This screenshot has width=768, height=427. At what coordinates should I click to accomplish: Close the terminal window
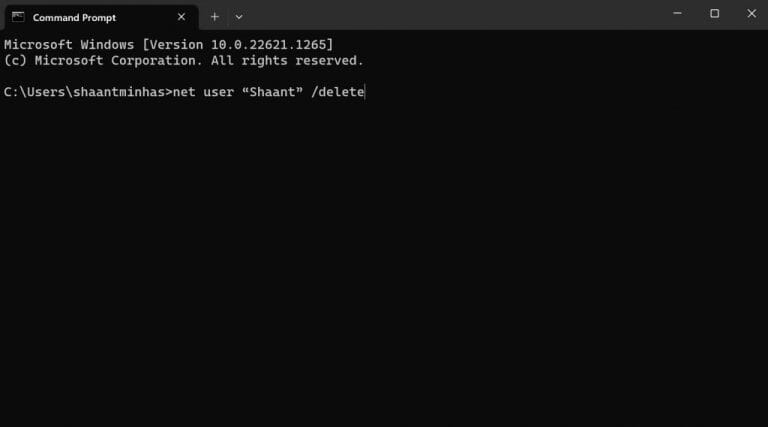(751, 14)
